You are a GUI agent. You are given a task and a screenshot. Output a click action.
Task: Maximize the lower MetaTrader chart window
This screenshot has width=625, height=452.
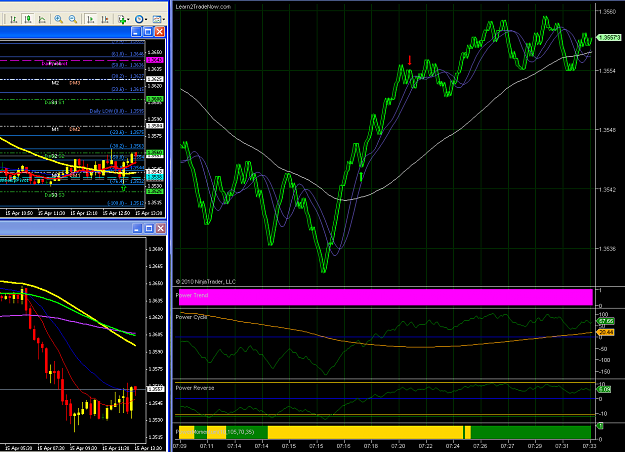tap(149, 228)
